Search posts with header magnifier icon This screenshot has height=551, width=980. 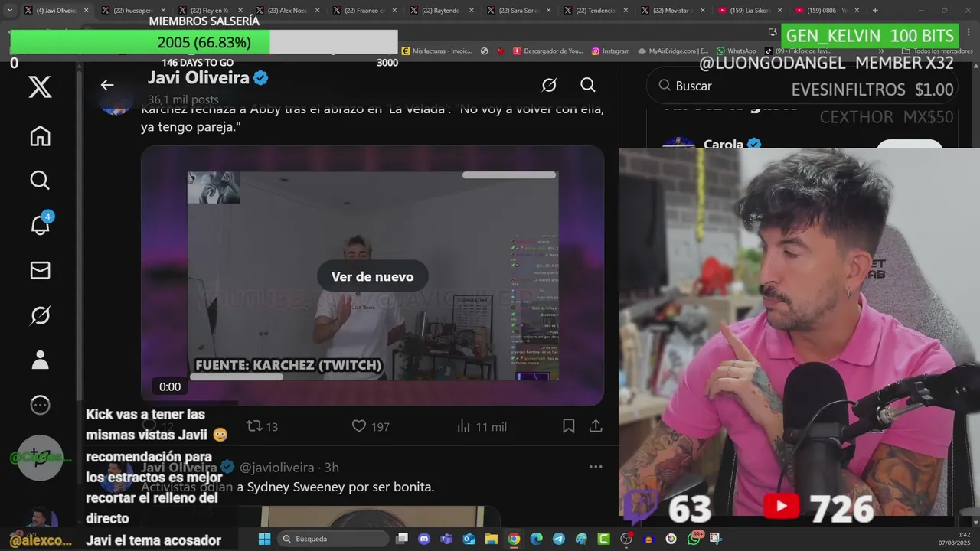pos(588,85)
